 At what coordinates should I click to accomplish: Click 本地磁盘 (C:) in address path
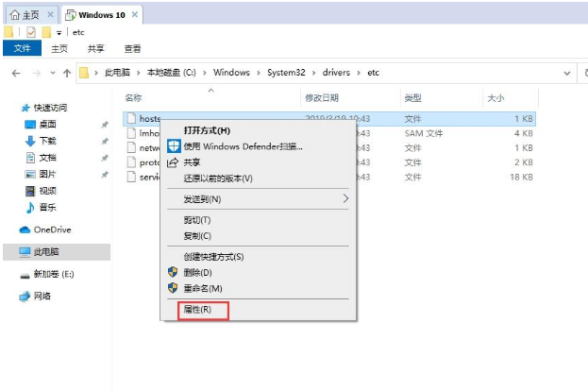pyautogui.click(x=171, y=73)
